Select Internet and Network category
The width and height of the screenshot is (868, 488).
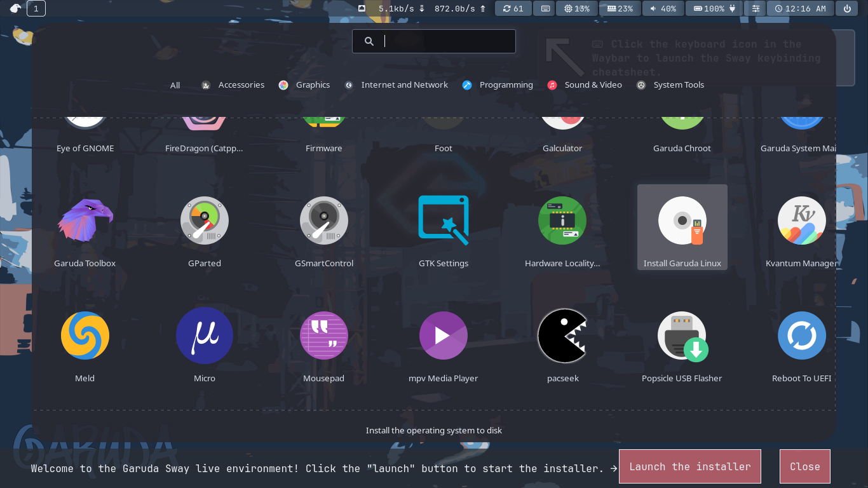click(x=397, y=85)
